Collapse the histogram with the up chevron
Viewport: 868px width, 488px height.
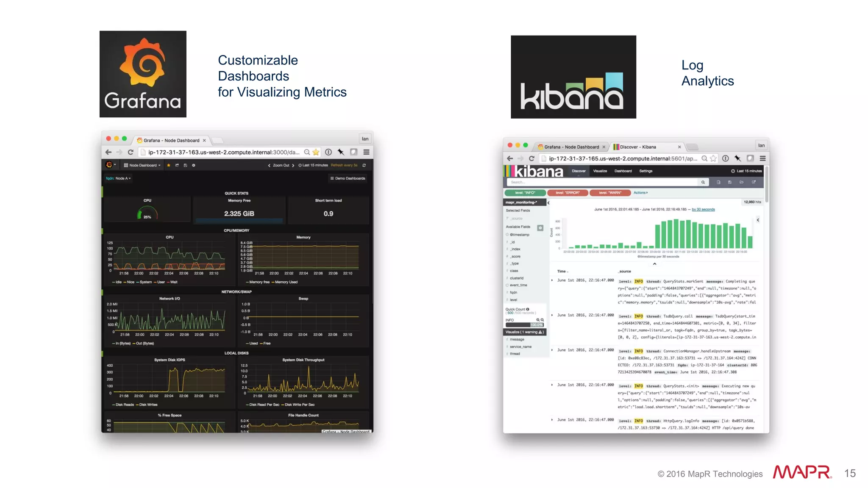pyautogui.click(x=655, y=264)
